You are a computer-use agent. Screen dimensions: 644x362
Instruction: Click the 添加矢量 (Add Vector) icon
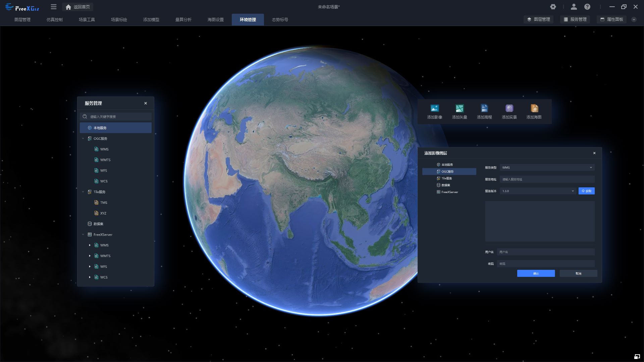click(x=459, y=108)
